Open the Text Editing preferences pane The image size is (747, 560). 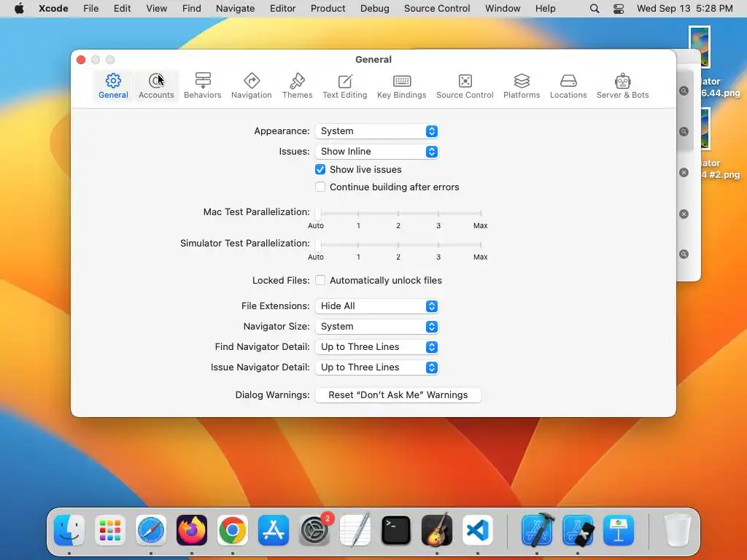click(345, 86)
